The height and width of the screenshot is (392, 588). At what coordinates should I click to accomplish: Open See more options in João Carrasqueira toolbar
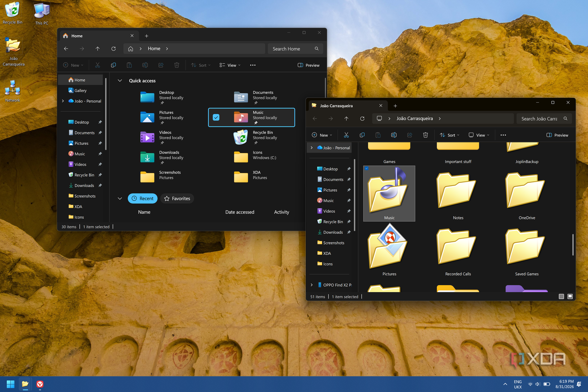(503, 135)
